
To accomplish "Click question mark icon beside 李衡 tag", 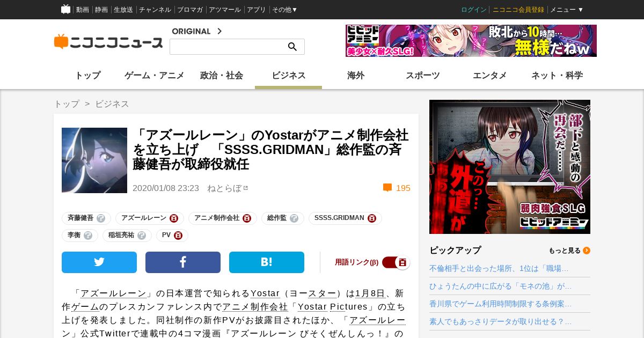I will pyautogui.click(x=88, y=236).
